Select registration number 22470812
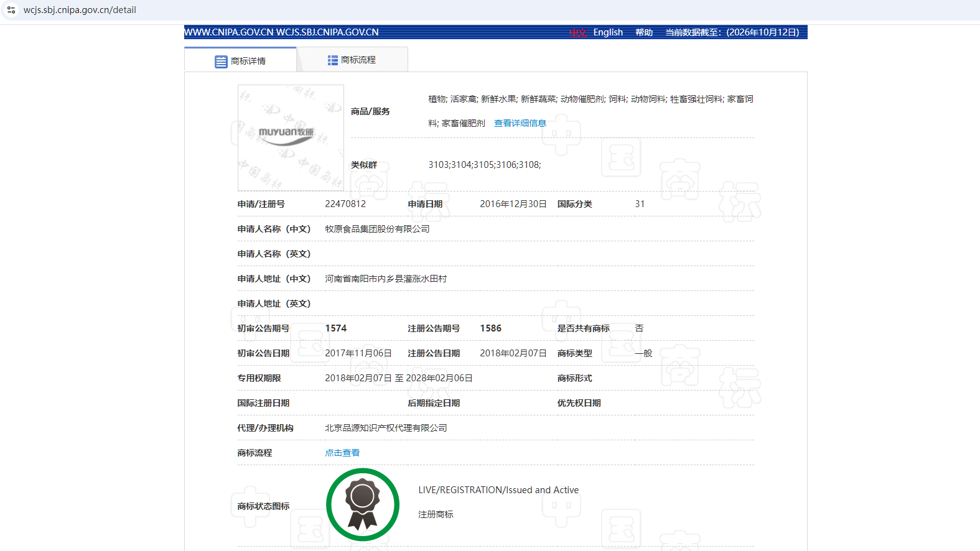980x551 pixels. point(345,204)
